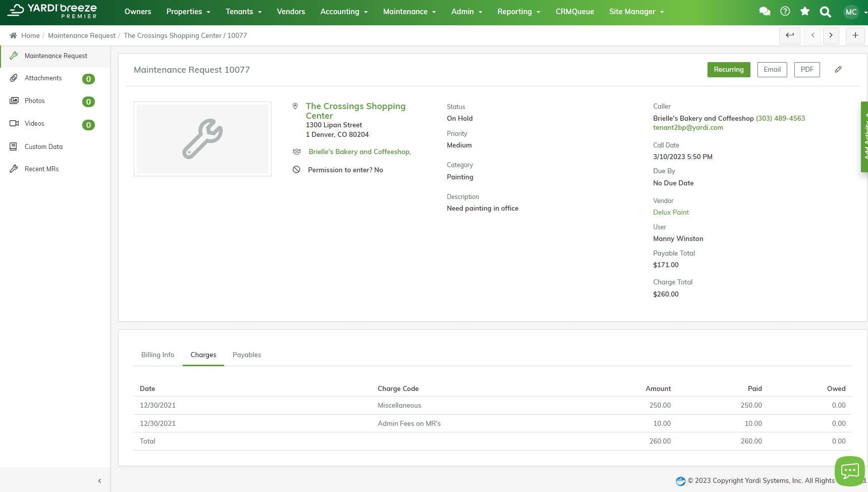Open the Delux Paint vendor link
The width and height of the screenshot is (868, 492).
pos(671,212)
